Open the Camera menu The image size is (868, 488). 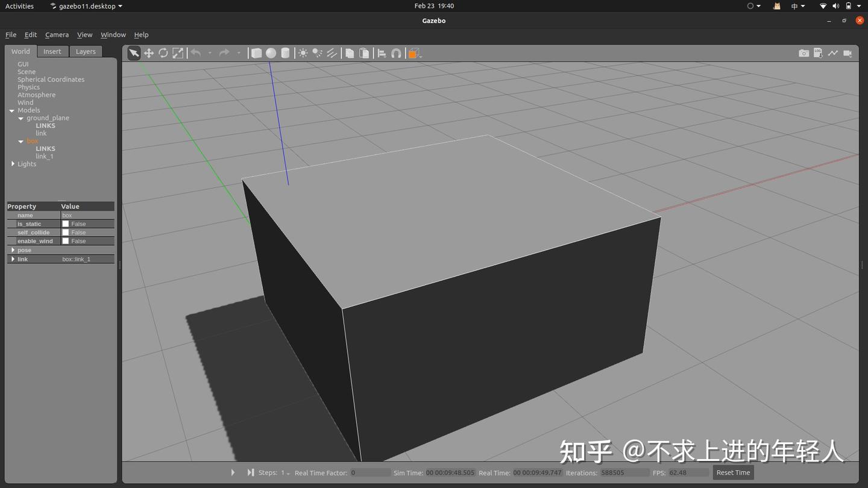click(x=57, y=34)
